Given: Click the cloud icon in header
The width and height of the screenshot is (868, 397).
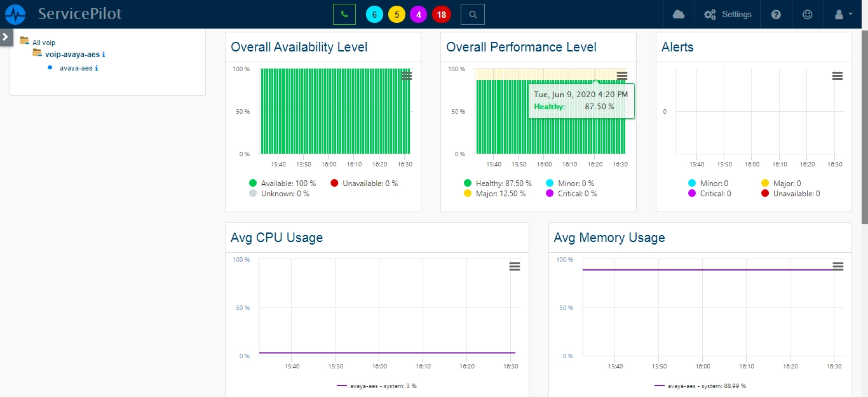Looking at the screenshot, I should [679, 14].
